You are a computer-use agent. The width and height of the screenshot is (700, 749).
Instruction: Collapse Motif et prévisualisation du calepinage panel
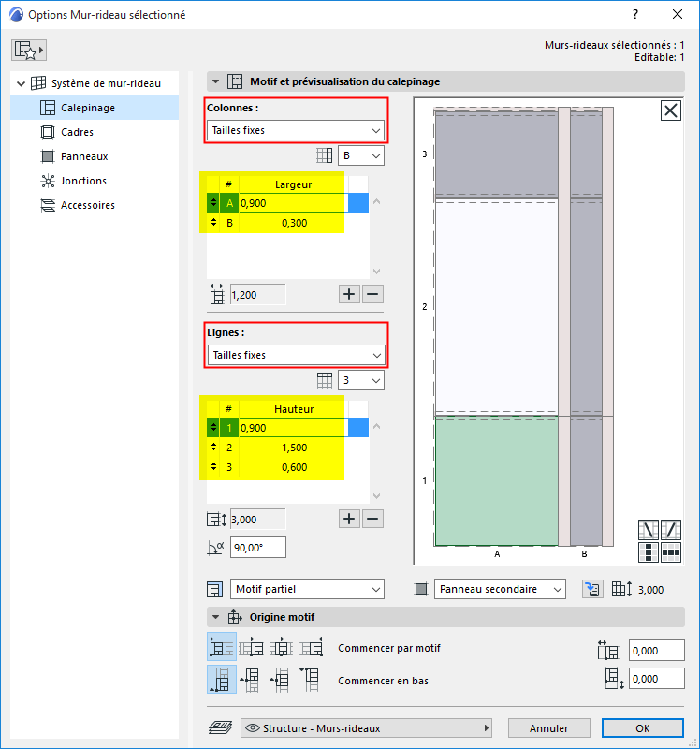tap(216, 81)
